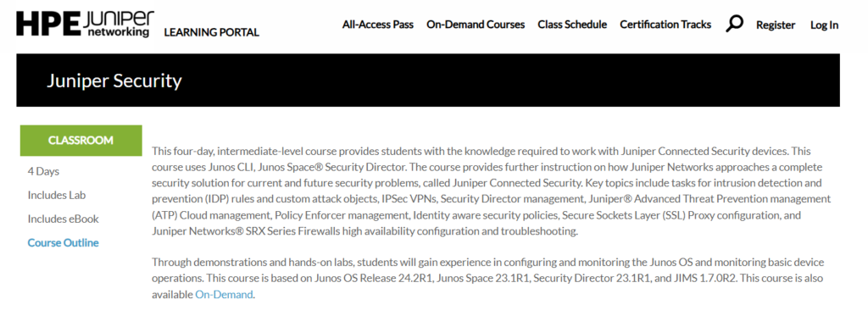Viewport: 868px width, 316px height.
Task: Select Class Schedule in the navigation bar
Action: click(x=572, y=25)
